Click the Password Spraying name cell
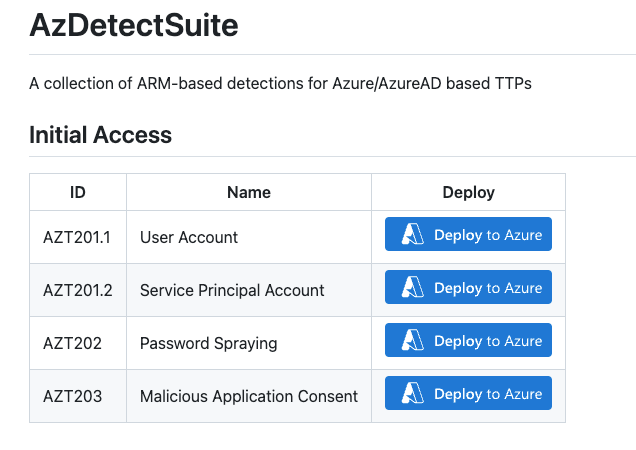 tap(208, 343)
